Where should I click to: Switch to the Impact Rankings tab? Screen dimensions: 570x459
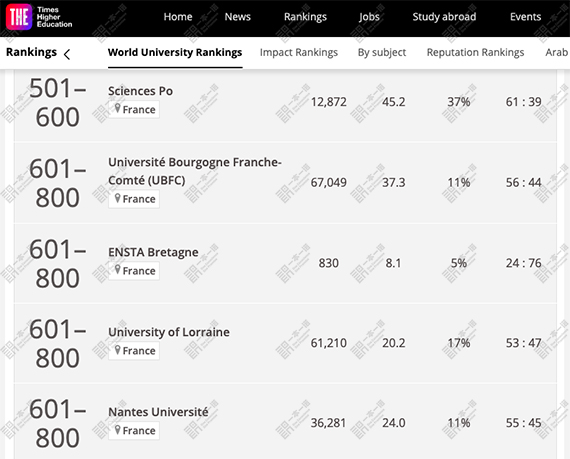coord(299,53)
